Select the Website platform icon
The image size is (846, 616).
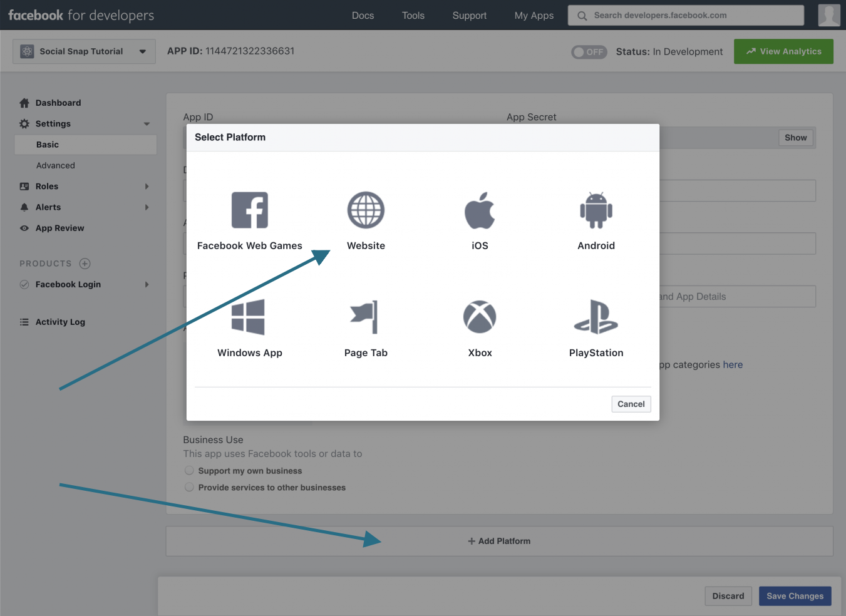pyautogui.click(x=366, y=210)
